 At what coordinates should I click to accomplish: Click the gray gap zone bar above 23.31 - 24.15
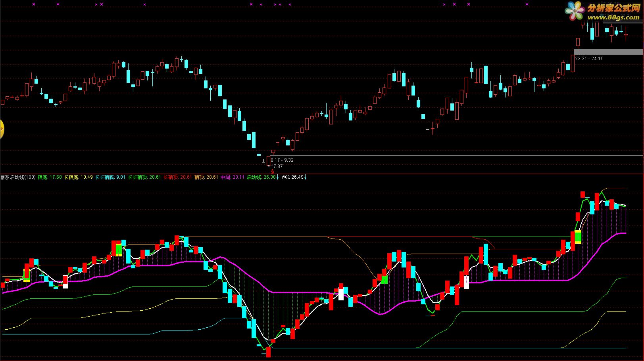click(x=608, y=52)
